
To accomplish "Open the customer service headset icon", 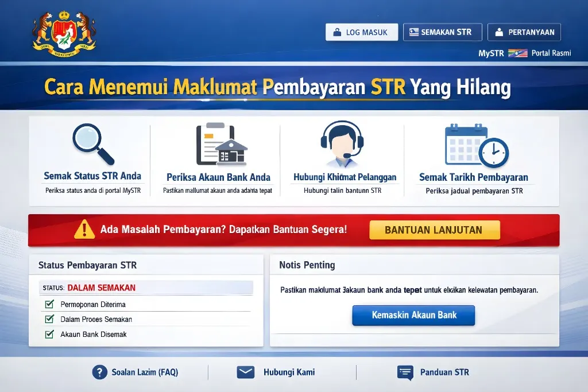I will click(x=342, y=142).
